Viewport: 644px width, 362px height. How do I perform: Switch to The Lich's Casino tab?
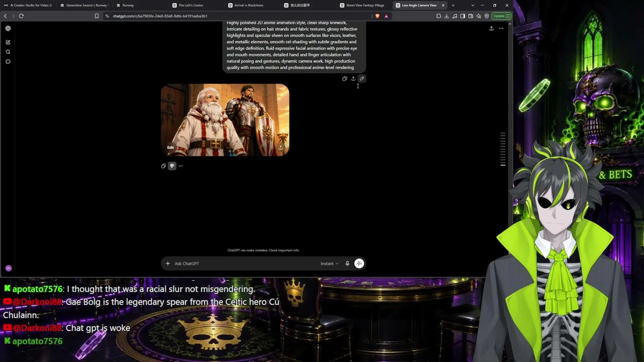[196, 6]
